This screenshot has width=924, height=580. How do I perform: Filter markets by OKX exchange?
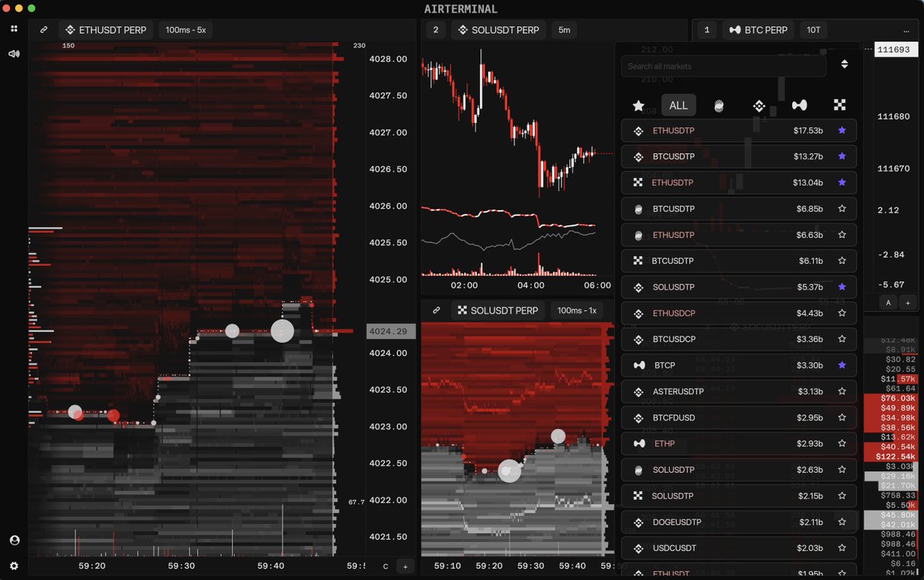[x=840, y=106]
